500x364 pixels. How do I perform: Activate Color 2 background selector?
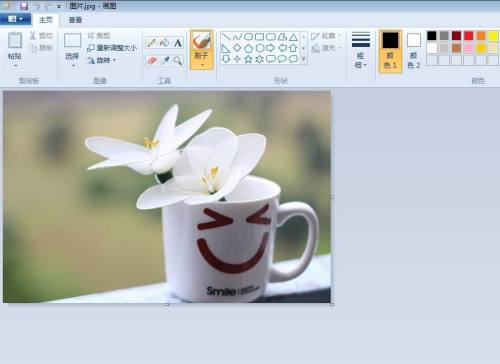click(x=414, y=51)
